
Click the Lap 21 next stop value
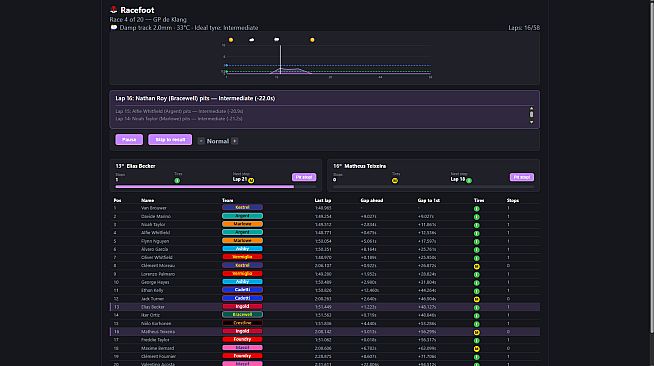click(240, 179)
